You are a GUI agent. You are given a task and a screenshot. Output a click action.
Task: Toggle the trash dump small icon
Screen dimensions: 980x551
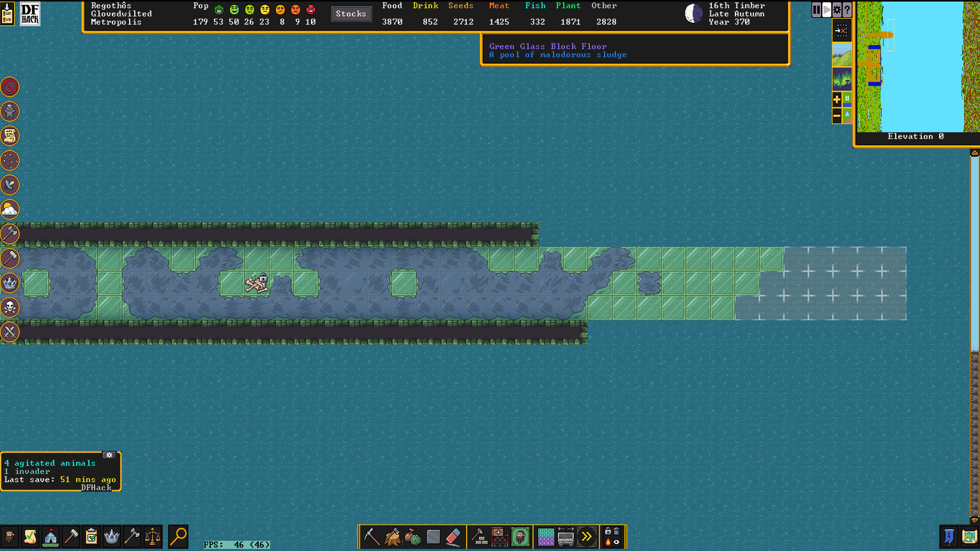[x=616, y=532]
